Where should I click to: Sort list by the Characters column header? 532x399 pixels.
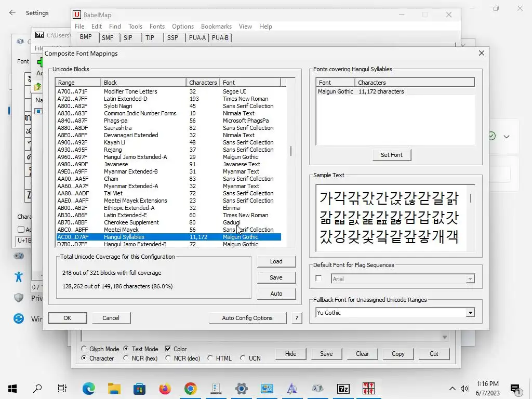point(203,83)
